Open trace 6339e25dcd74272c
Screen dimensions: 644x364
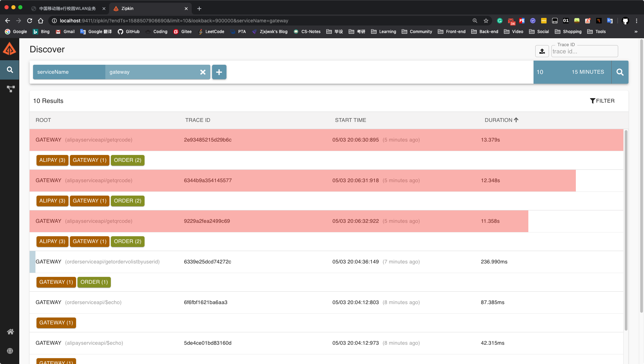click(326, 262)
